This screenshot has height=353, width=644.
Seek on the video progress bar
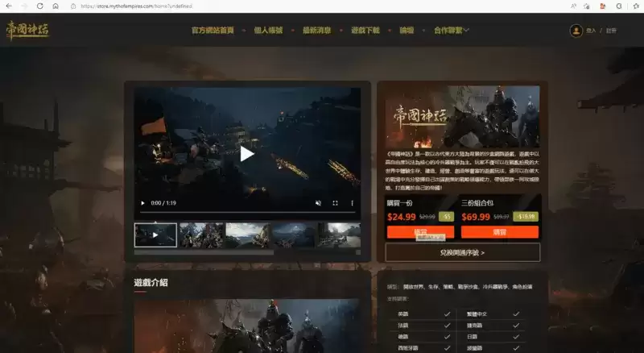pos(247,212)
